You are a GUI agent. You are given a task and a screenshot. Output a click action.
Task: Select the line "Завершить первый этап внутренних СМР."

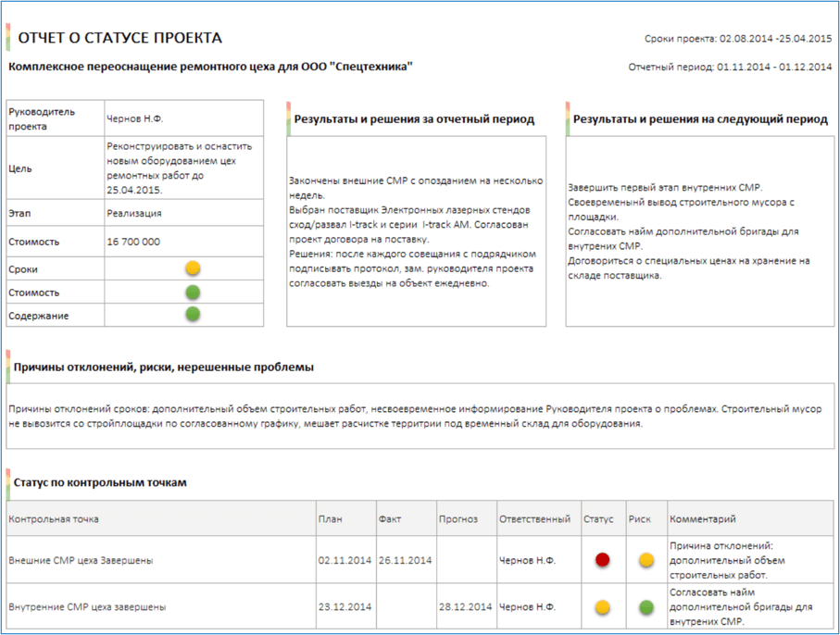tap(665, 187)
